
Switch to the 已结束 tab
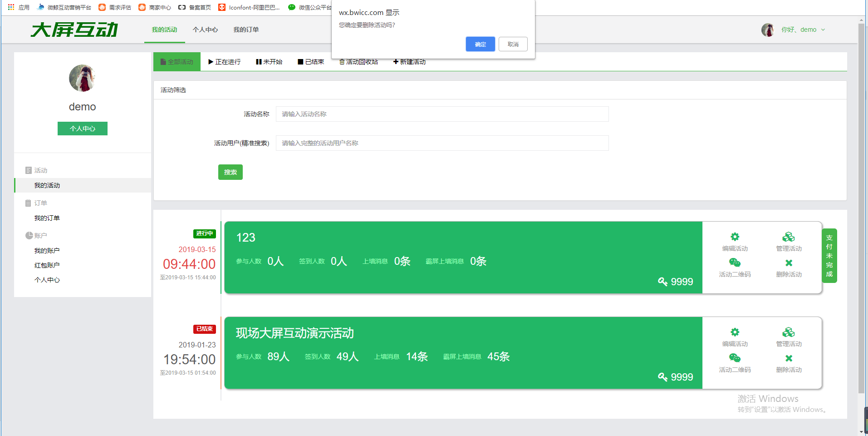point(311,62)
